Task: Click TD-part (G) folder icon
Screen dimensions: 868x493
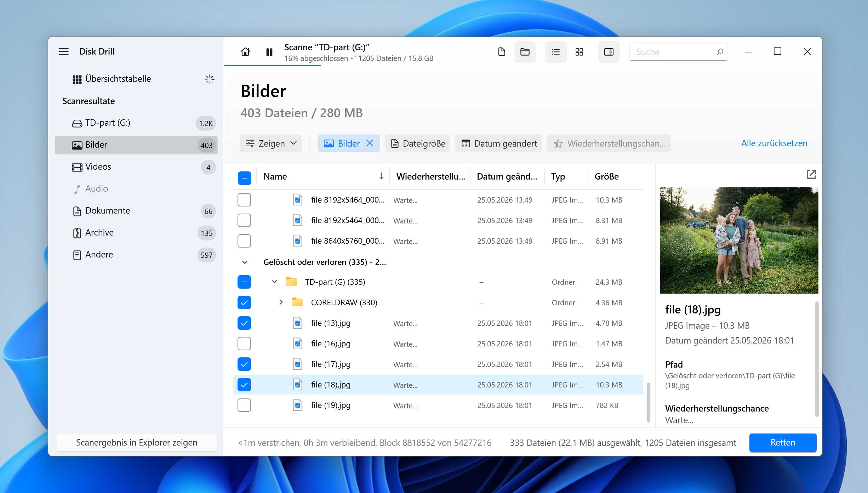Action: pyautogui.click(x=291, y=282)
